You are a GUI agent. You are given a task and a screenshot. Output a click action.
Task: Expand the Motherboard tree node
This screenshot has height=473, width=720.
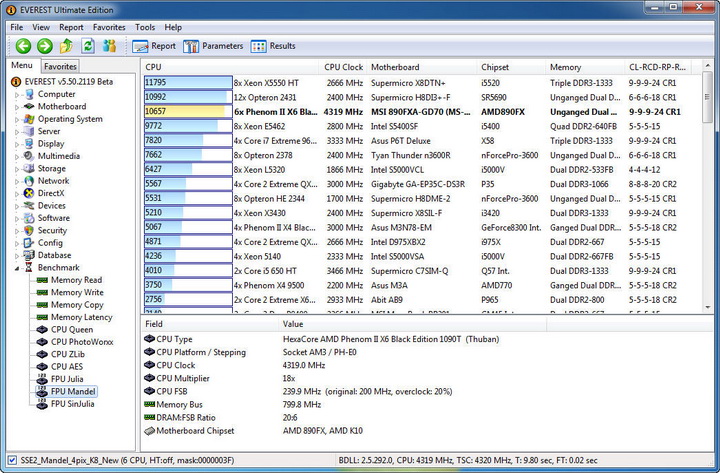[x=17, y=107]
